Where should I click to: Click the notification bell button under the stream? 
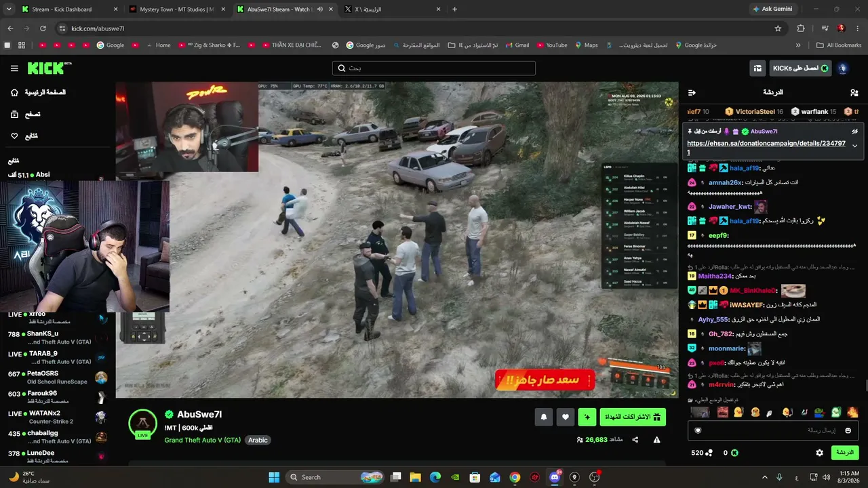pyautogui.click(x=543, y=418)
